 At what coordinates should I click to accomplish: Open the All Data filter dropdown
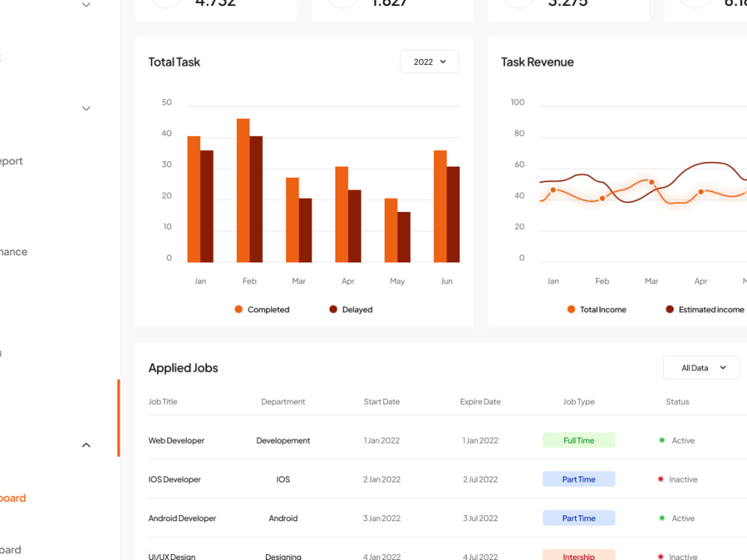(701, 367)
